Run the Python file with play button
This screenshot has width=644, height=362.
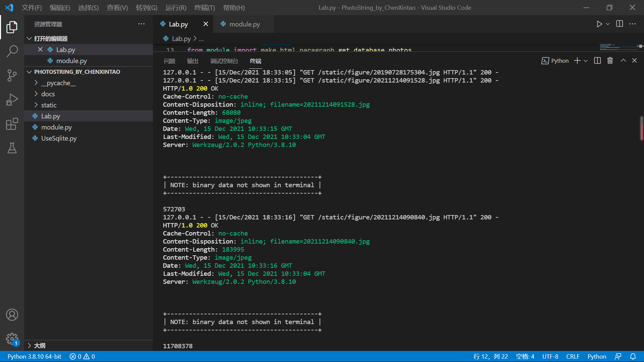click(599, 24)
